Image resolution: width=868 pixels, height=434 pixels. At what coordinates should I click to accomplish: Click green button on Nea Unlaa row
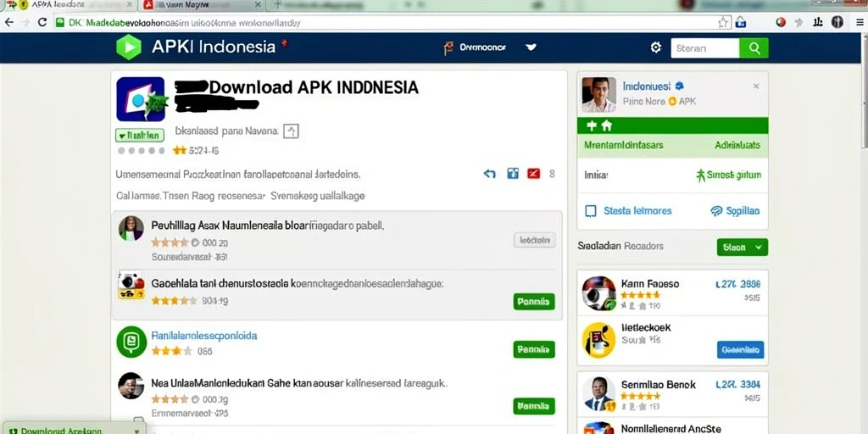tap(534, 406)
